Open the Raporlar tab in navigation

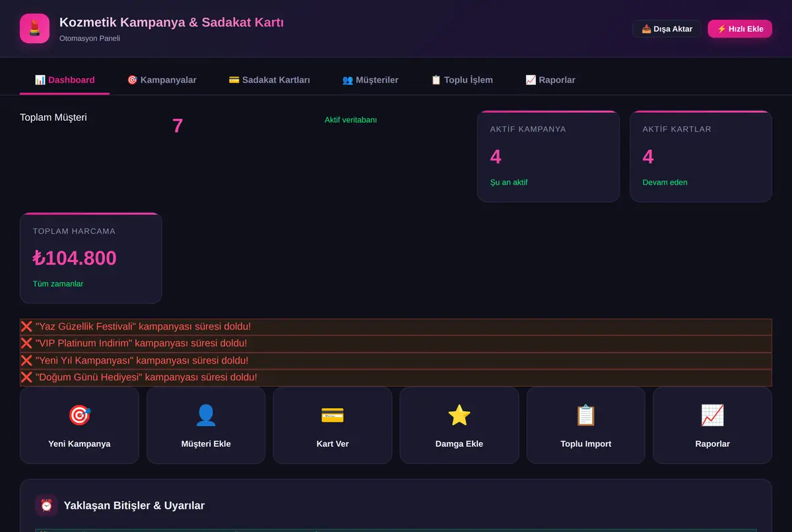pyautogui.click(x=550, y=80)
